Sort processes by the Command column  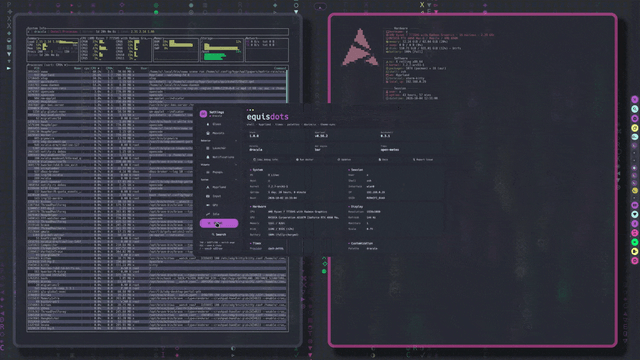[280, 68]
